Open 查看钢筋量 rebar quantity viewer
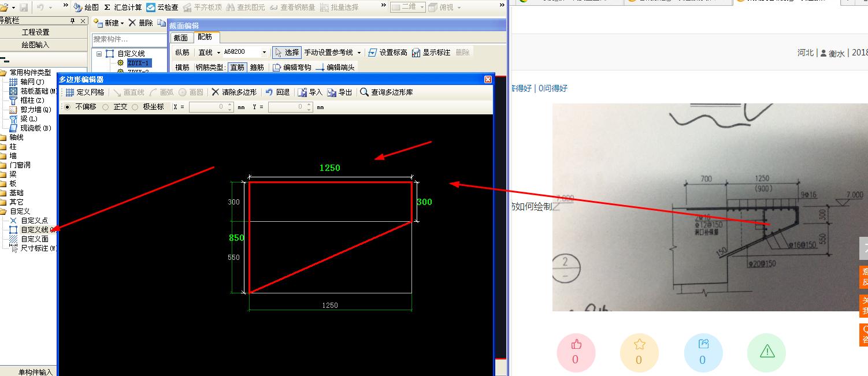The height and width of the screenshot is (376, 868). (x=292, y=7)
